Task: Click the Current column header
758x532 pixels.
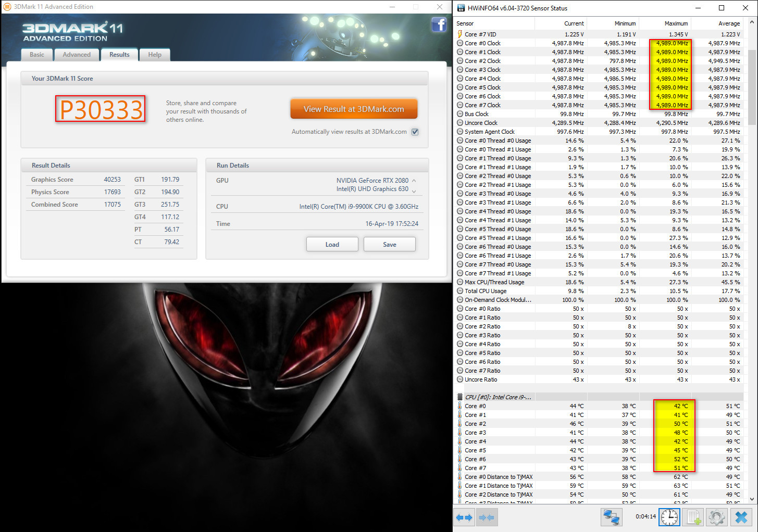Action: pyautogui.click(x=561, y=23)
